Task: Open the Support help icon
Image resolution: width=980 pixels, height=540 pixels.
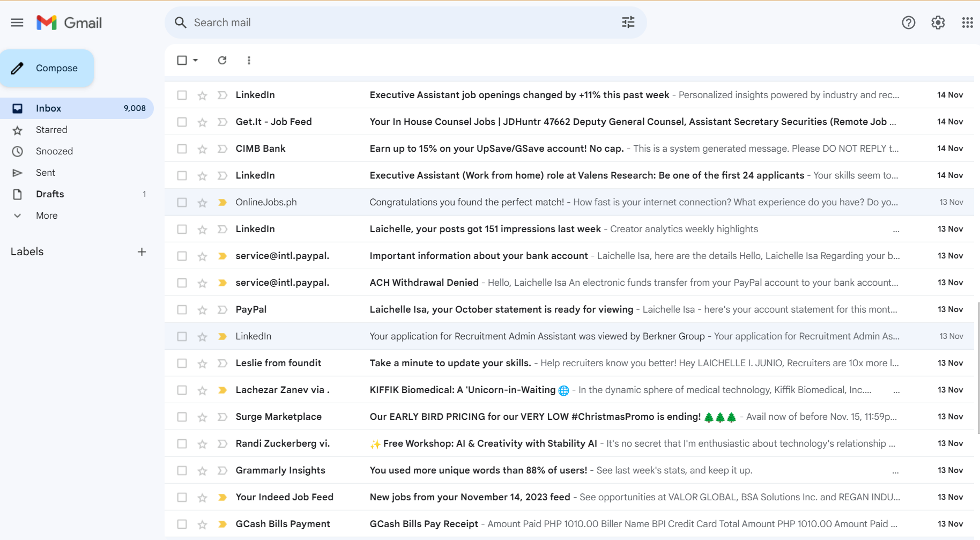Action: (908, 23)
